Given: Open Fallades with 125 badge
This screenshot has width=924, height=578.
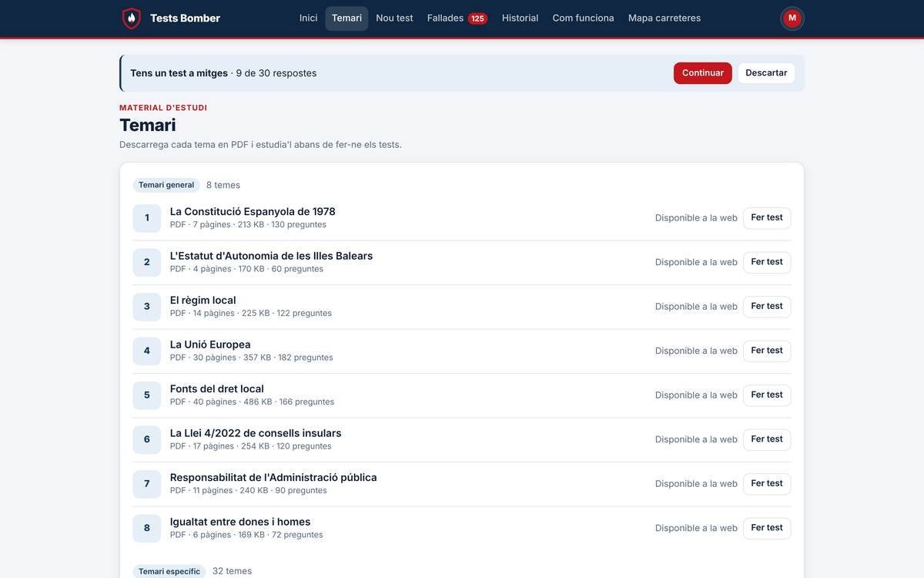Looking at the screenshot, I should pos(457,18).
